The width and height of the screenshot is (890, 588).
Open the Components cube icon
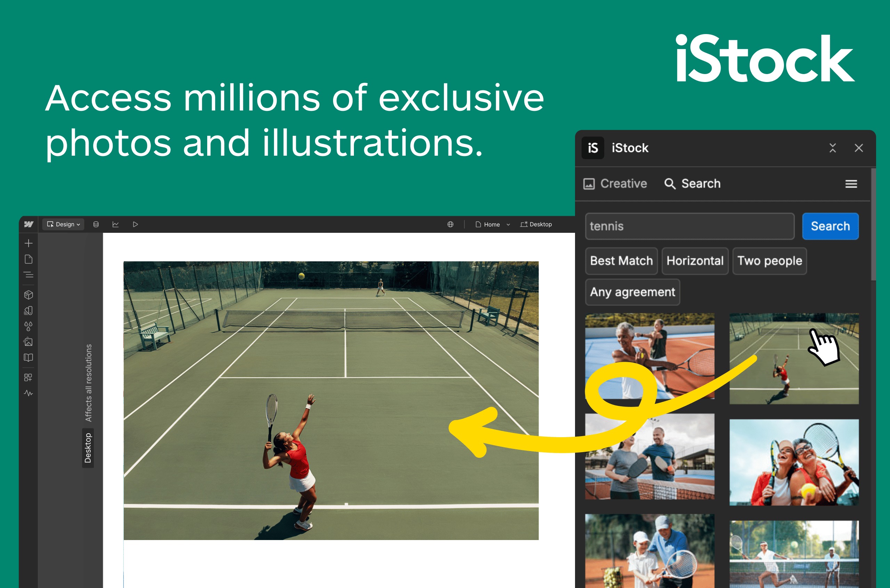(29, 295)
